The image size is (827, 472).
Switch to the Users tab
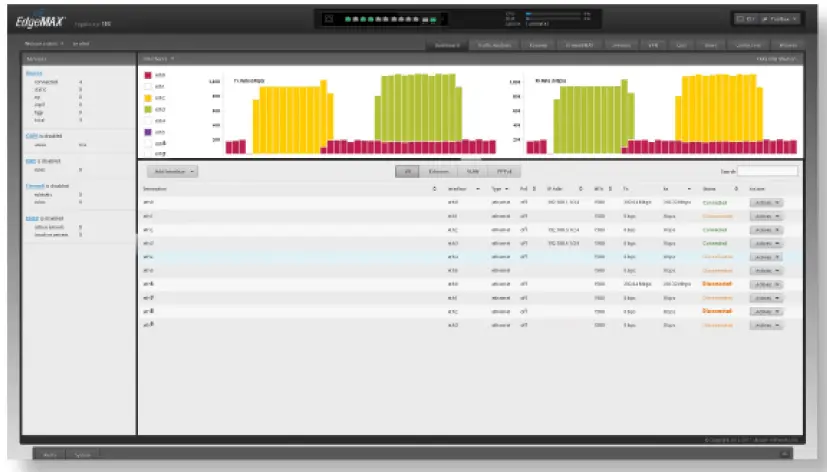710,45
